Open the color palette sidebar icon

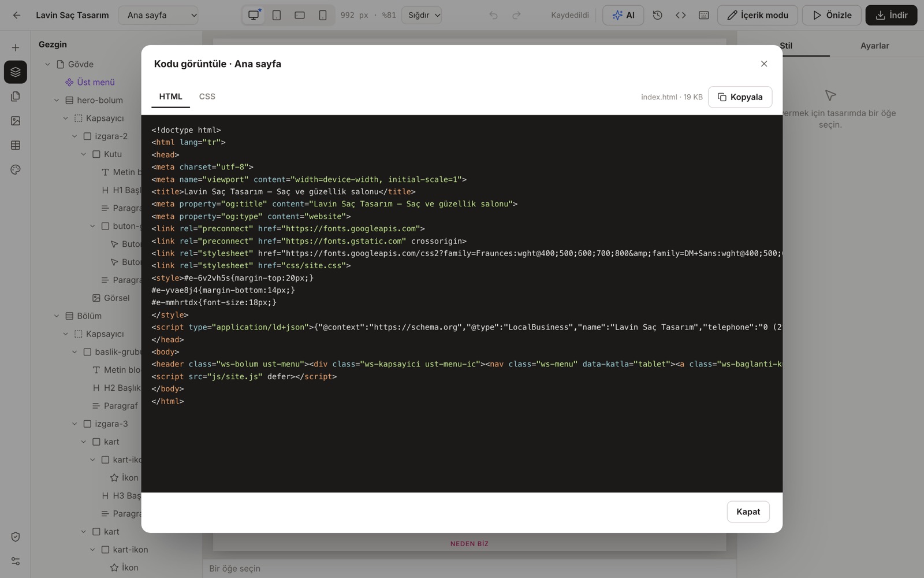(16, 169)
